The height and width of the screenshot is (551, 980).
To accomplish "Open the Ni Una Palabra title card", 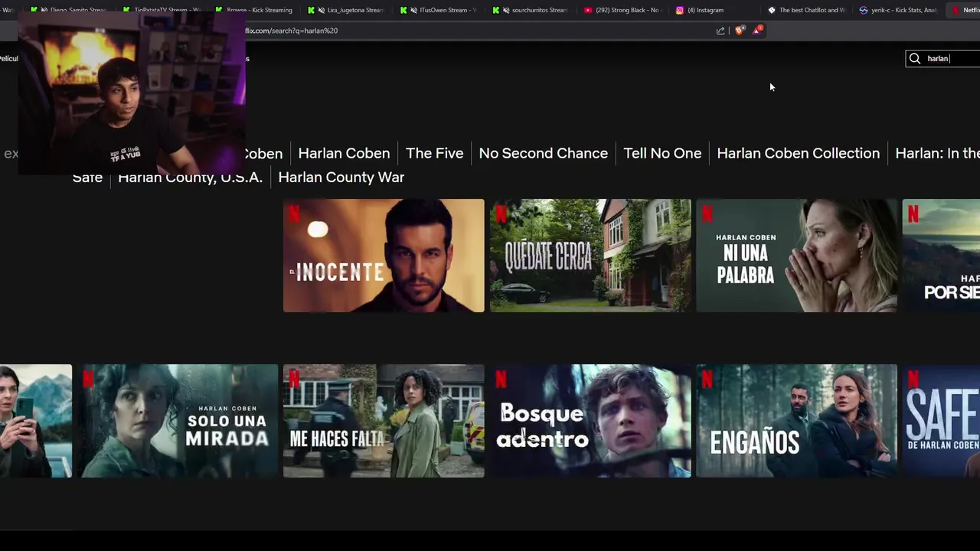I will (797, 256).
